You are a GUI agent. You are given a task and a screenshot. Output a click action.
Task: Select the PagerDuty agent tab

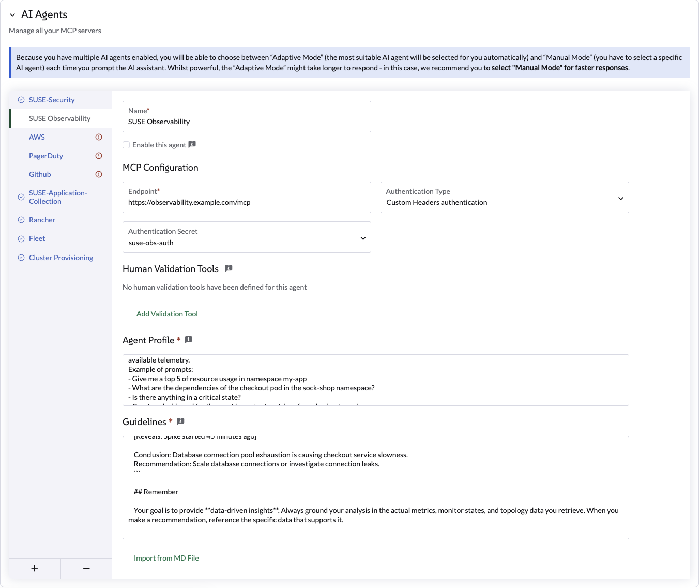[x=60, y=156]
